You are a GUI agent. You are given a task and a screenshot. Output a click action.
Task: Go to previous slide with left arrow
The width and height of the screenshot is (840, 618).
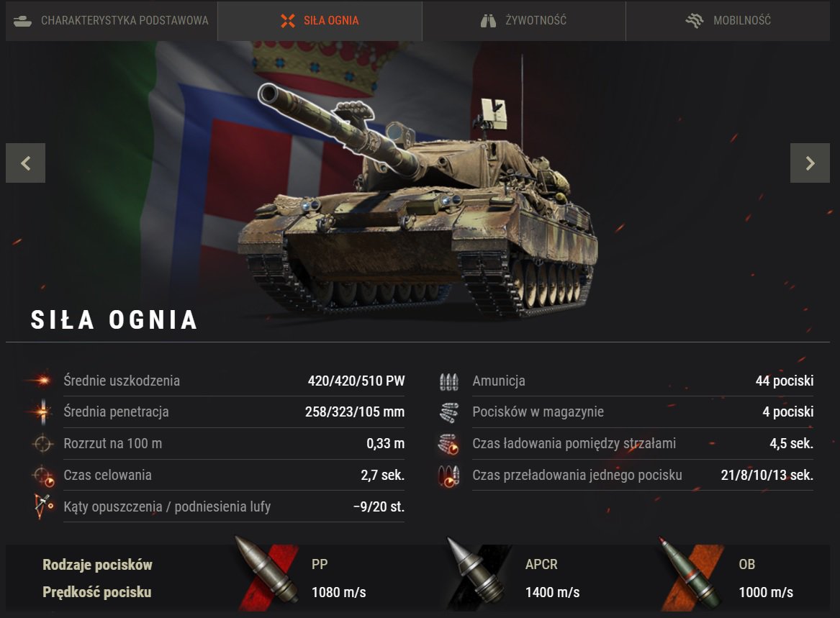(25, 163)
